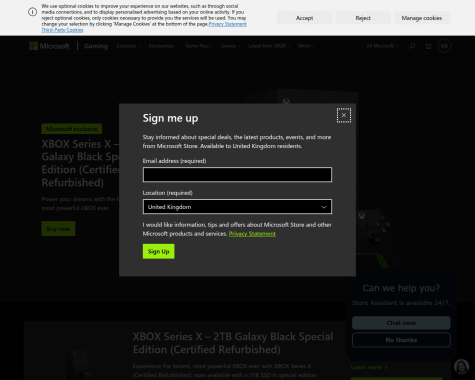Close the Sign me up dialog
This screenshot has height=380, width=475.
tap(344, 115)
